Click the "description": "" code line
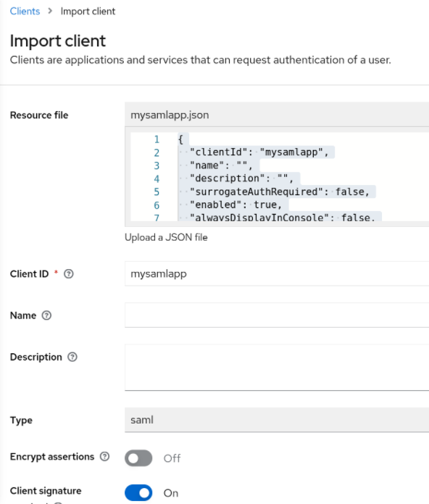The height and width of the screenshot is (504, 429). (241, 178)
